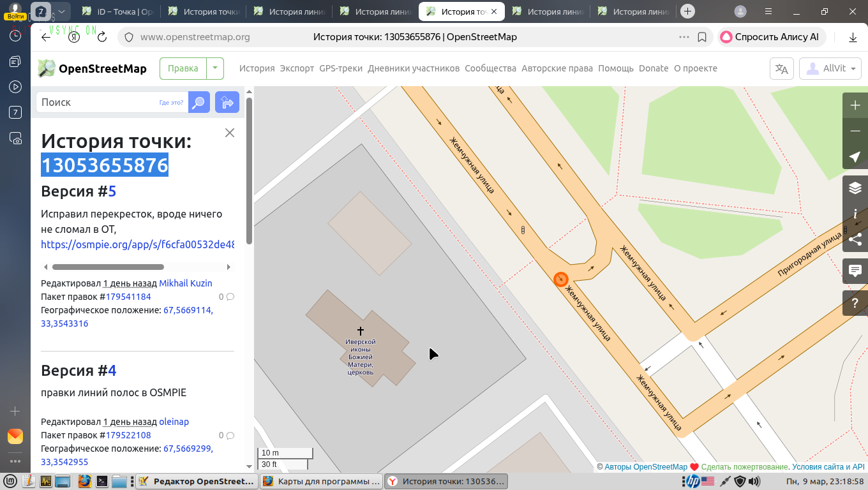Open the share map panel
Image resolution: width=868 pixels, height=490 pixels.
[855, 239]
